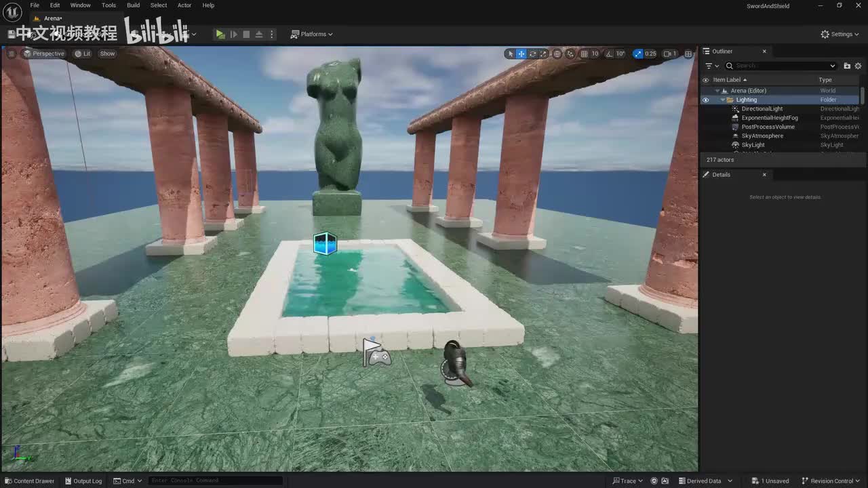Open the Platforms dropdown
This screenshot has width=868, height=488.
coord(312,34)
